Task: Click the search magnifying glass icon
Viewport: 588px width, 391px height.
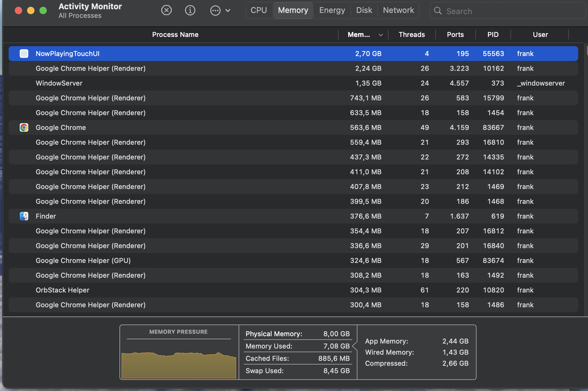Action: point(437,11)
